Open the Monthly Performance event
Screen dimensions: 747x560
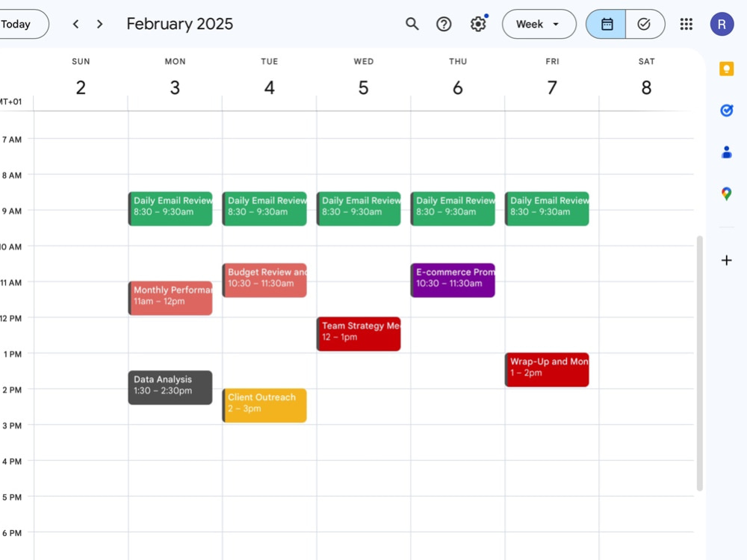click(x=170, y=298)
